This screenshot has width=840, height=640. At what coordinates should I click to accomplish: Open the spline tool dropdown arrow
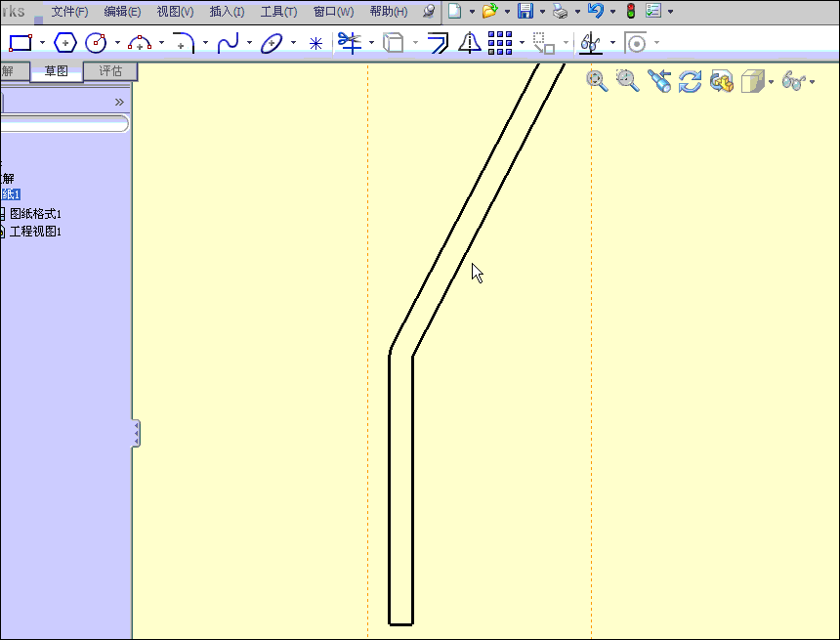(249, 43)
